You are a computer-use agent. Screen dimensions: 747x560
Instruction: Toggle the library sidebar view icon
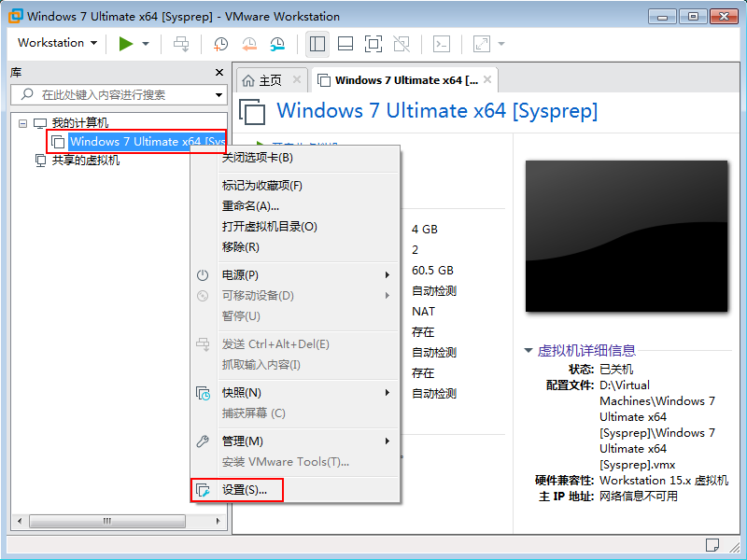tap(317, 44)
